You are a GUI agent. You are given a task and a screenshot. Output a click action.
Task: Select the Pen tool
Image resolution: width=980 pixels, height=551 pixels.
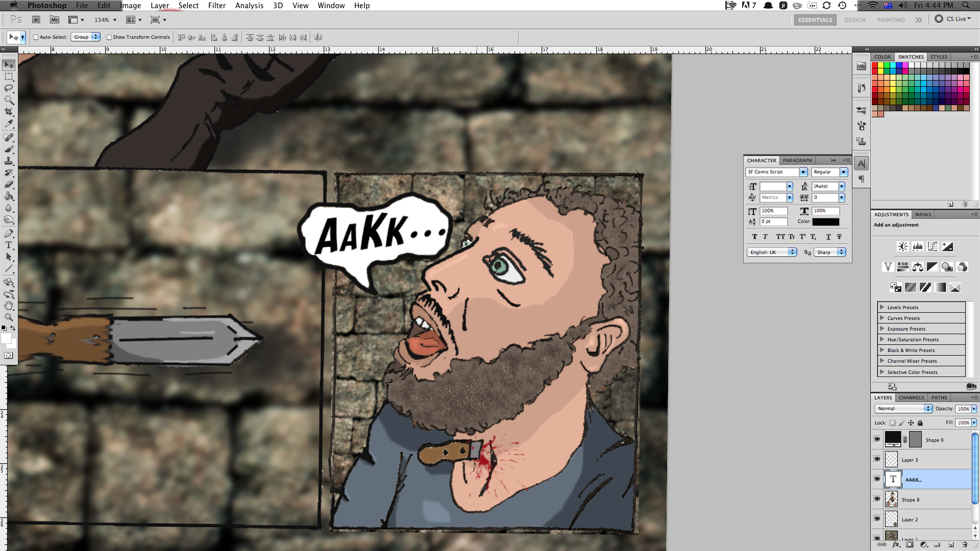9,233
